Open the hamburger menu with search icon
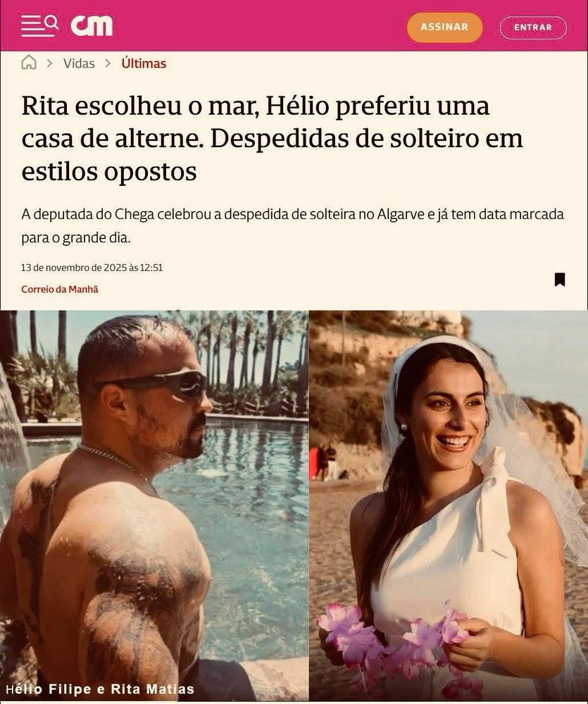The image size is (588, 704). pos(39,25)
